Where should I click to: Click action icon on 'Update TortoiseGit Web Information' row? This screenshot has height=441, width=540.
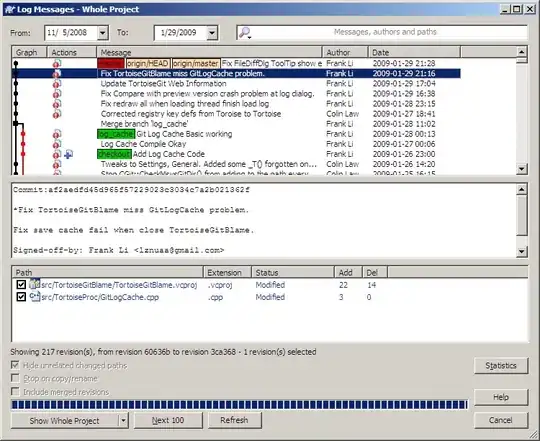(57, 84)
